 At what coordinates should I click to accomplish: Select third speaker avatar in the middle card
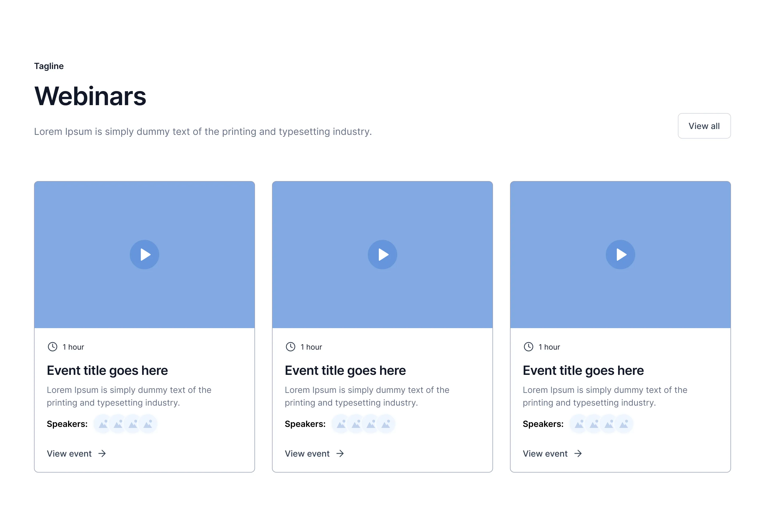coord(371,424)
